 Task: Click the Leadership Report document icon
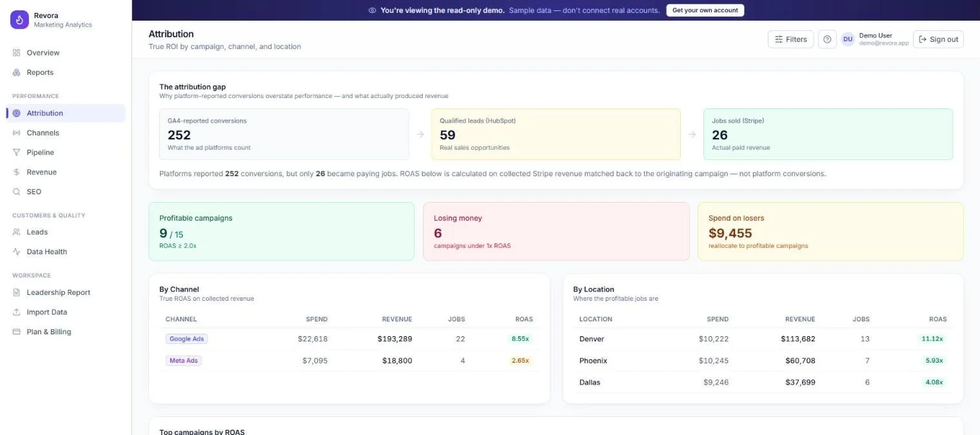(x=17, y=292)
